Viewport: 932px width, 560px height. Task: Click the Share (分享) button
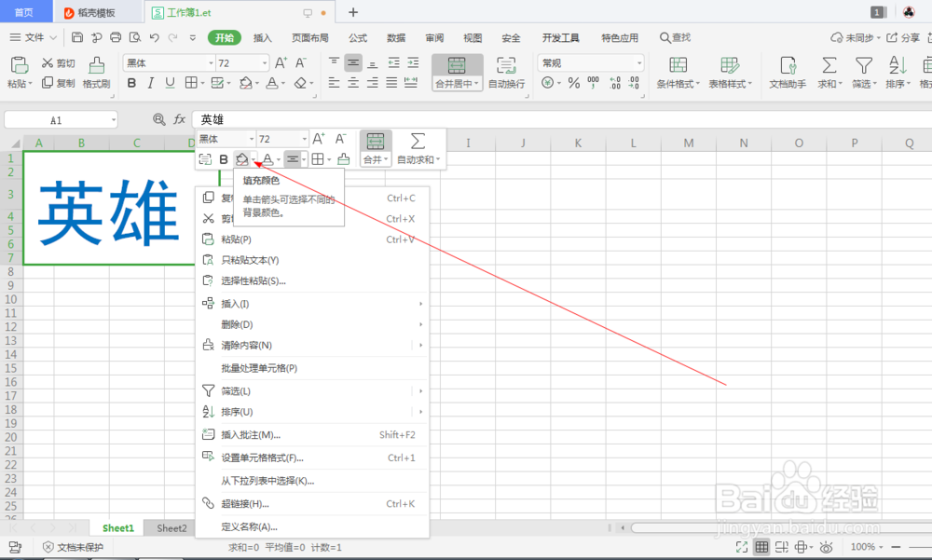tap(903, 37)
